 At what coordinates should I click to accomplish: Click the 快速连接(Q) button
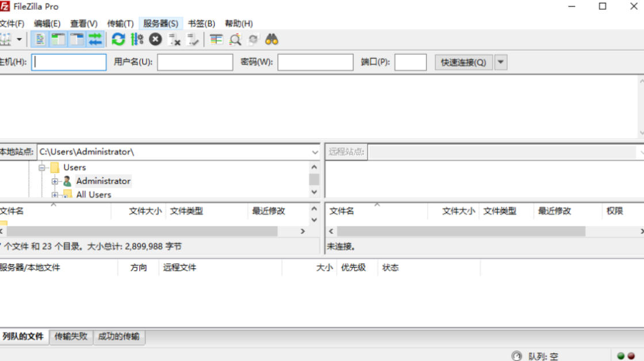[x=464, y=62]
